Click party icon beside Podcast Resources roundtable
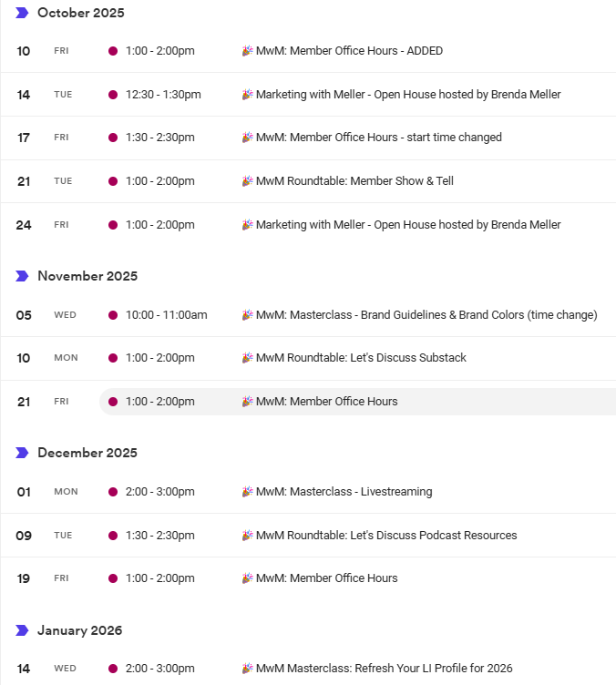 pos(247,536)
